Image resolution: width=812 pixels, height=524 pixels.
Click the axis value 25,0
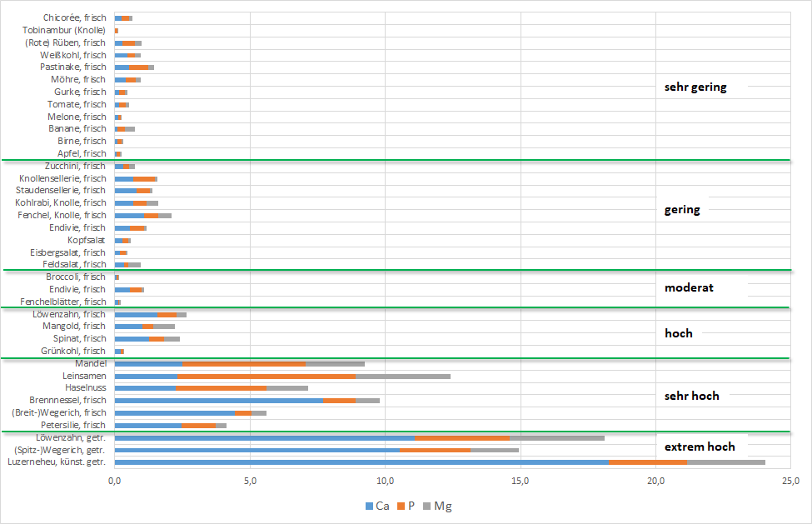(791, 481)
